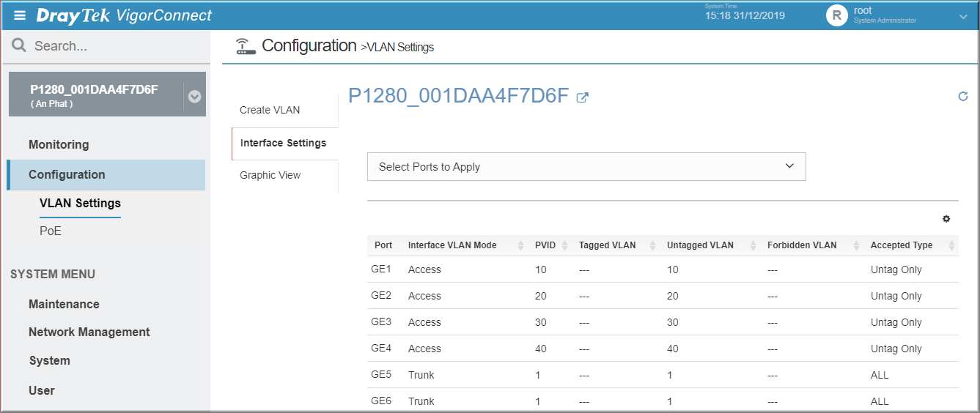This screenshot has height=413, width=980.
Task: Open the Monitoring menu item
Action: pyautogui.click(x=59, y=144)
